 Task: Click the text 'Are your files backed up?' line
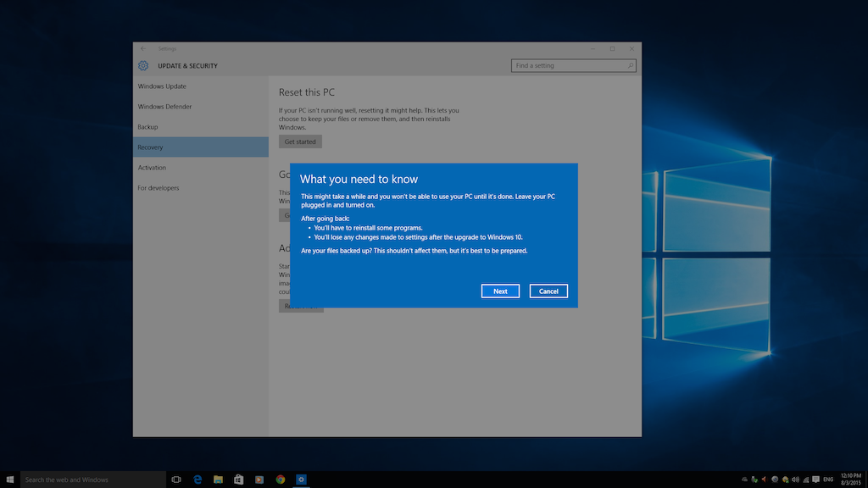[414, 251]
